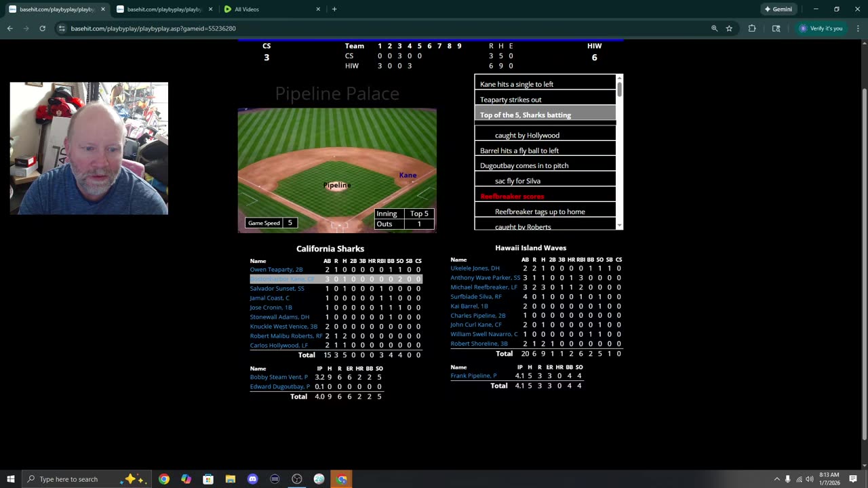Viewport: 868px width, 488px height.
Task: Open Charles Pipeline, 2B link
Action: (478, 316)
